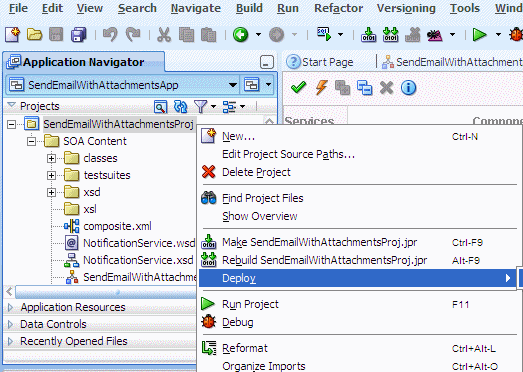Click the Redo toolbar icon
Viewport: 523px width, 372px height.
[133, 34]
